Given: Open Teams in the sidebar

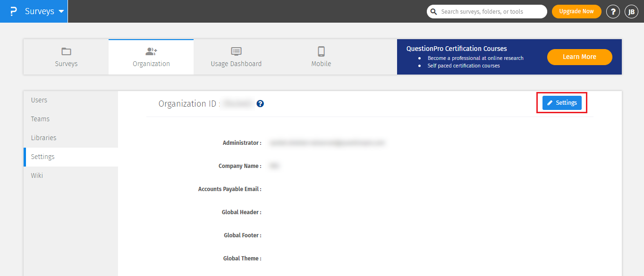Looking at the screenshot, I should coord(71,119).
